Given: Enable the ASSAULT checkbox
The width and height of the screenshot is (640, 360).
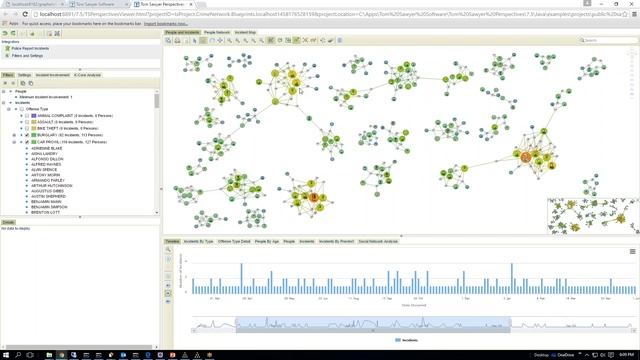Looking at the screenshot, I should click(27, 122).
